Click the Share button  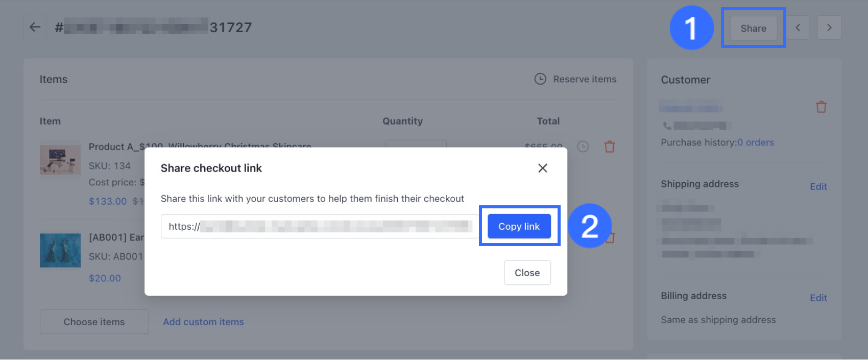point(753,28)
